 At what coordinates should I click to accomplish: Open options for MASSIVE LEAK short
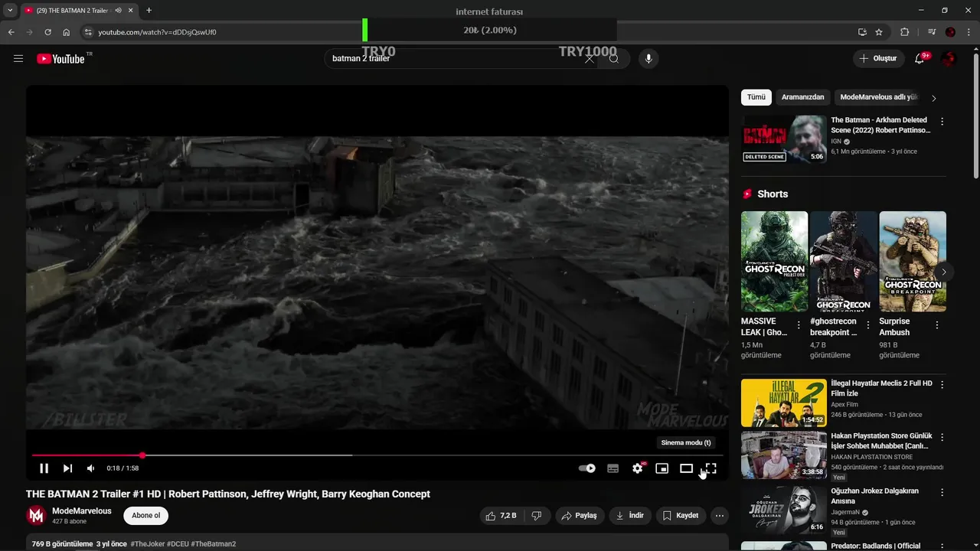[799, 325]
